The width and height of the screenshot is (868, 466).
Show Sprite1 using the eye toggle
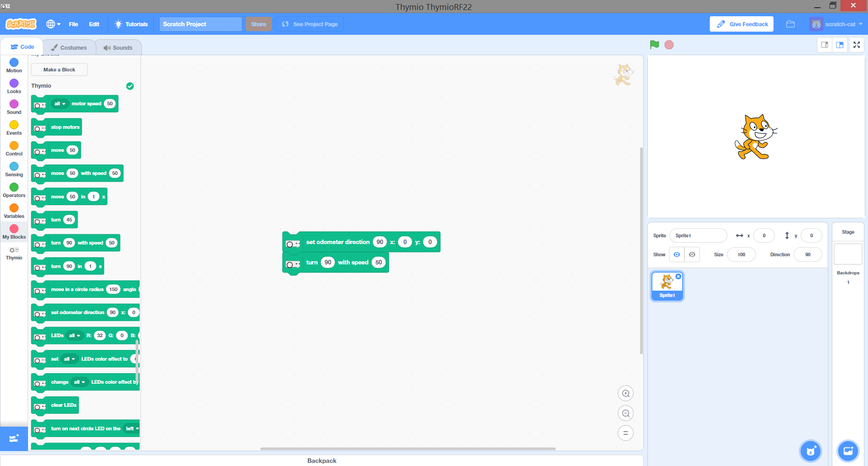pyautogui.click(x=676, y=254)
